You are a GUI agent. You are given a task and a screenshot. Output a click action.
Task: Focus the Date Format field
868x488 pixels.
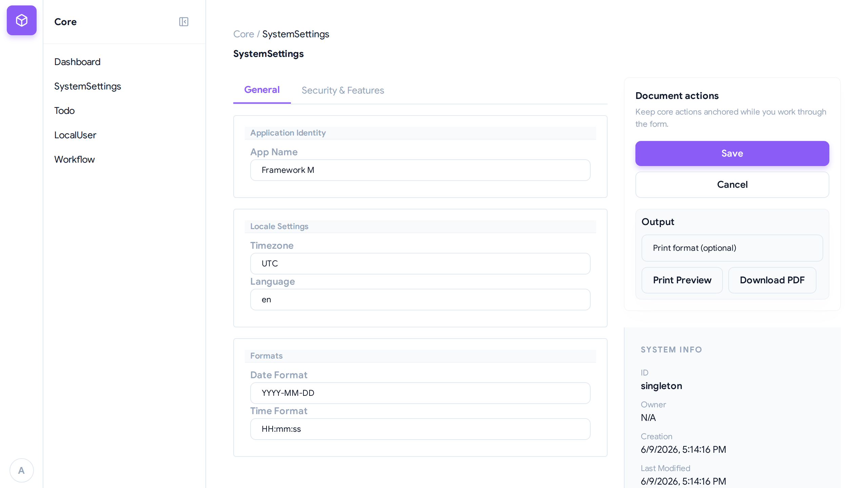pyautogui.click(x=420, y=393)
